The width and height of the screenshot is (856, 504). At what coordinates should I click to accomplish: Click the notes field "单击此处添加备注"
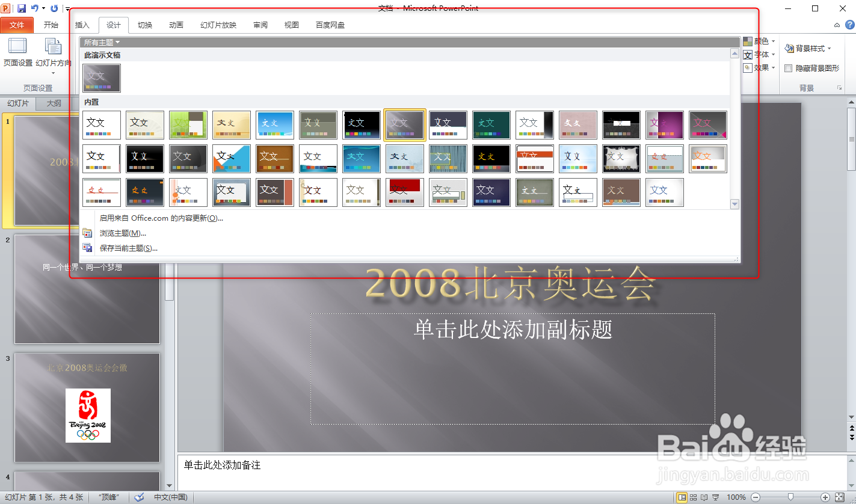pos(513,473)
